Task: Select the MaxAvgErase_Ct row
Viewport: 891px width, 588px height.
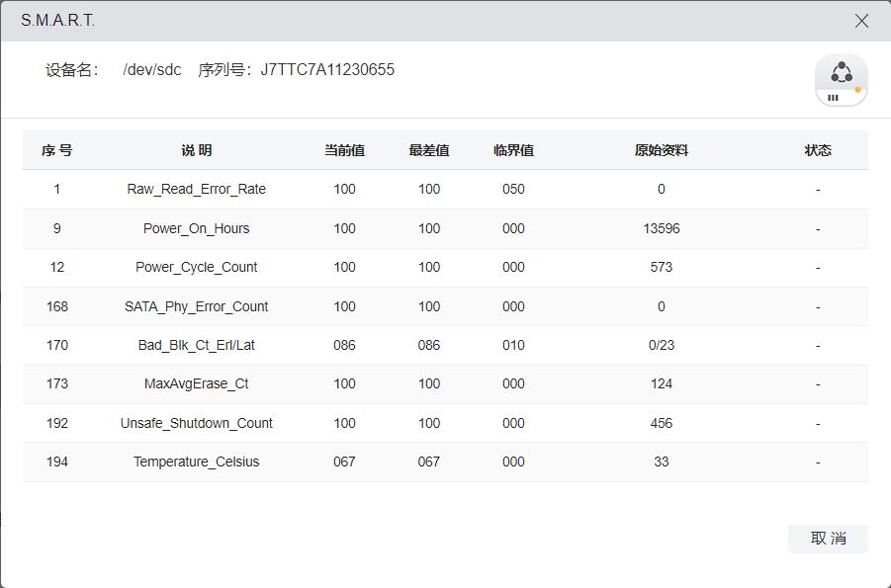Action: [x=196, y=383]
